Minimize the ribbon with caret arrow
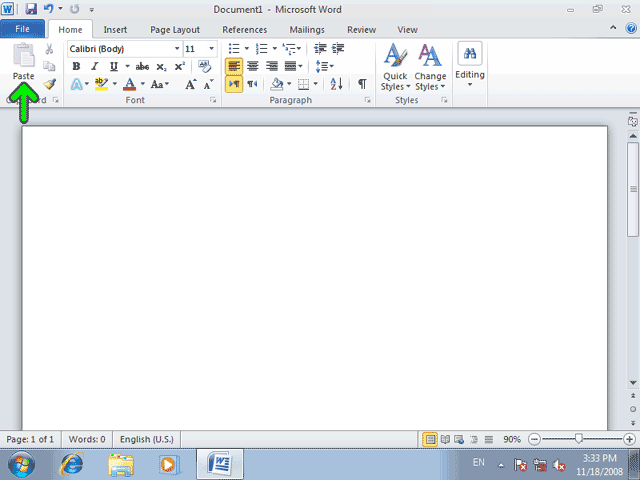The width and height of the screenshot is (640, 480). click(613, 28)
